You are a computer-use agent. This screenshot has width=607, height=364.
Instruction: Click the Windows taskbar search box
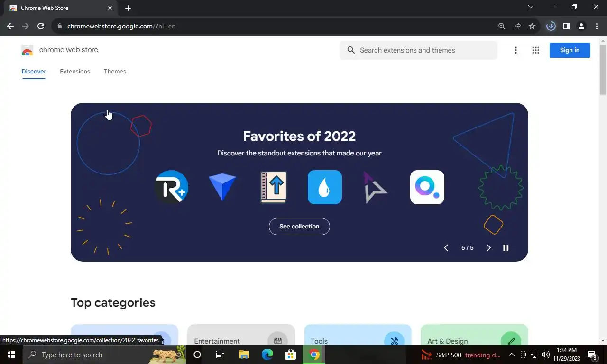104,355
